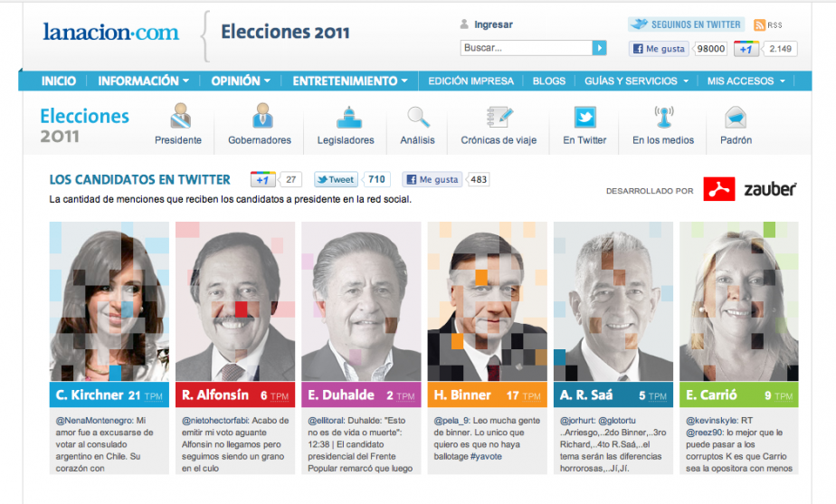Viewport: 836px width, 504px height.
Task: Open the En Twitter bird icon
Action: click(584, 118)
